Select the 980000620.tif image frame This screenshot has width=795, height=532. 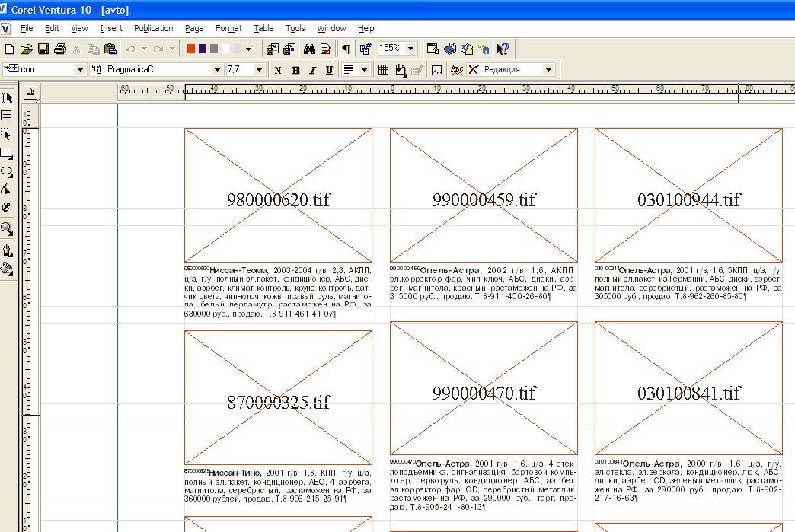click(279, 195)
